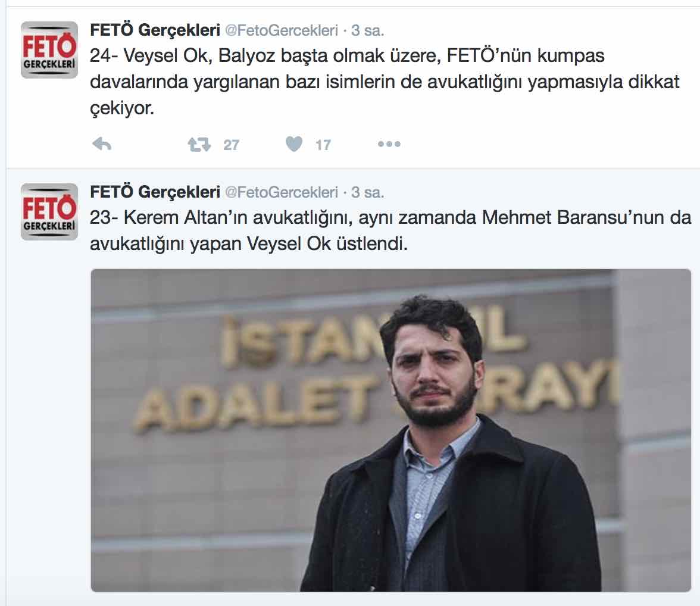This screenshot has height=606, width=700.
Task: Open @FetoGercekleri handle in second tweet
Action: click(281, 192)
